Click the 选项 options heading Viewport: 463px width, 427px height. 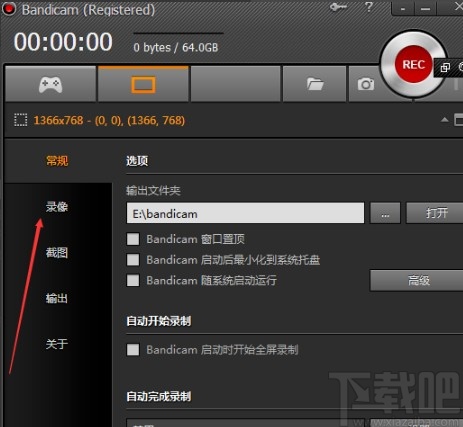[137, 161]
